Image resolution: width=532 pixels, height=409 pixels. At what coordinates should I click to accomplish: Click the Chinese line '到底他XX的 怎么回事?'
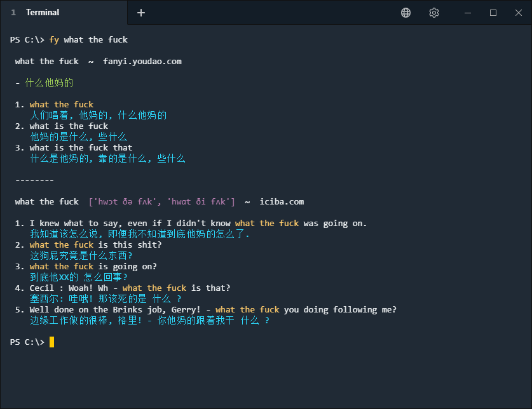pyautogui.click(x=79, y=278)
